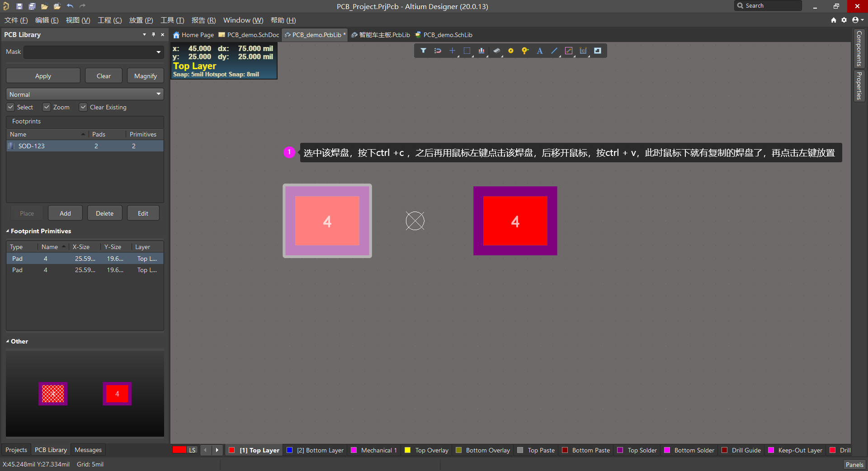Click the Clear button
This screenshot has height=471, width=868.
(104, 76)
